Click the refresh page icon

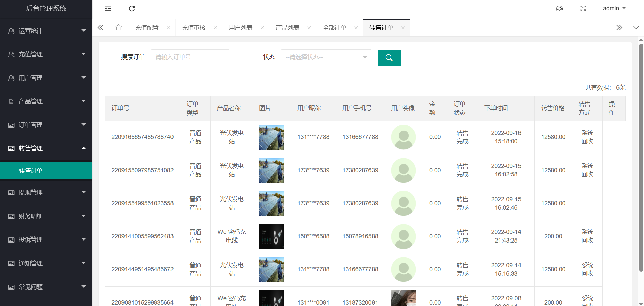tap(132, 9)
